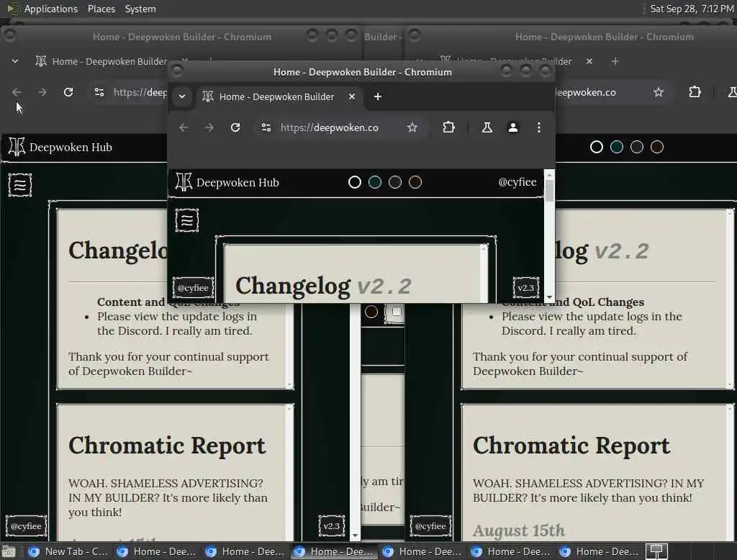Bookmark the page with the front window's star icon
This screenshot has height=560, width=737.
point(412,127)
